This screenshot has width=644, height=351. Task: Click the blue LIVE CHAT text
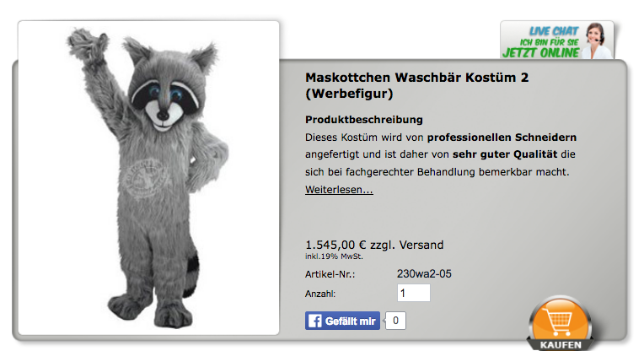[x=553, y=31]
